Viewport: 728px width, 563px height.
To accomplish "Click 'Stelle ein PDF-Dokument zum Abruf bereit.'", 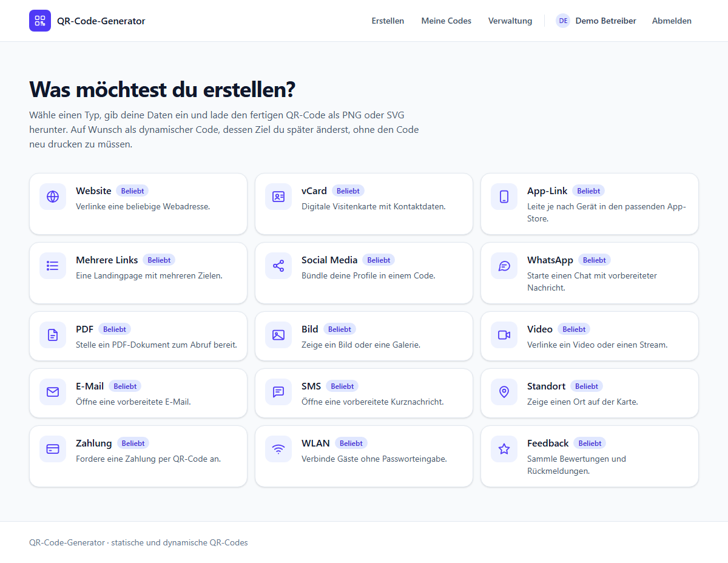I will click(157, 345).
